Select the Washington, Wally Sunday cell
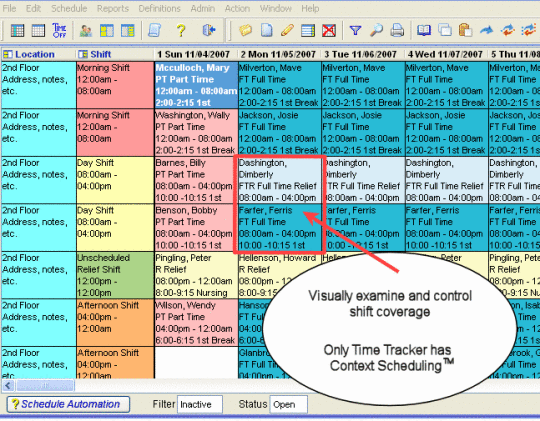Screen dimensions: 540x421 (x=196, y=133)
